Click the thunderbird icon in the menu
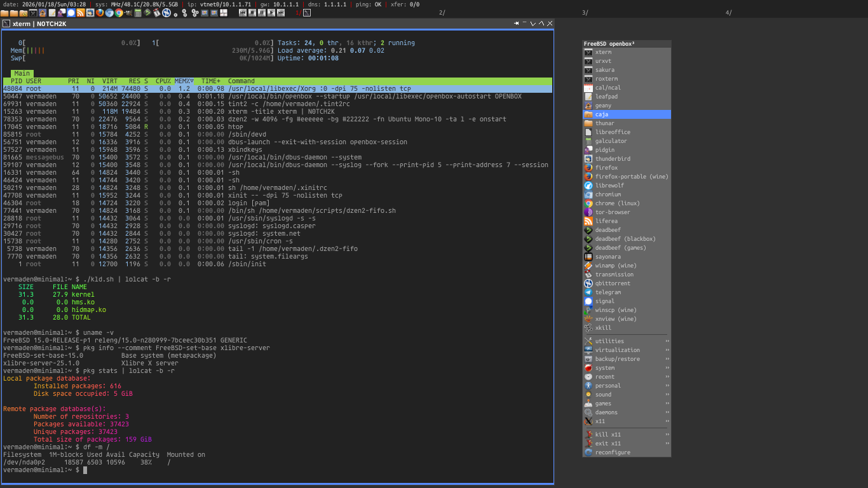Screen dimensions: 868x488 (x=587, y=159)
